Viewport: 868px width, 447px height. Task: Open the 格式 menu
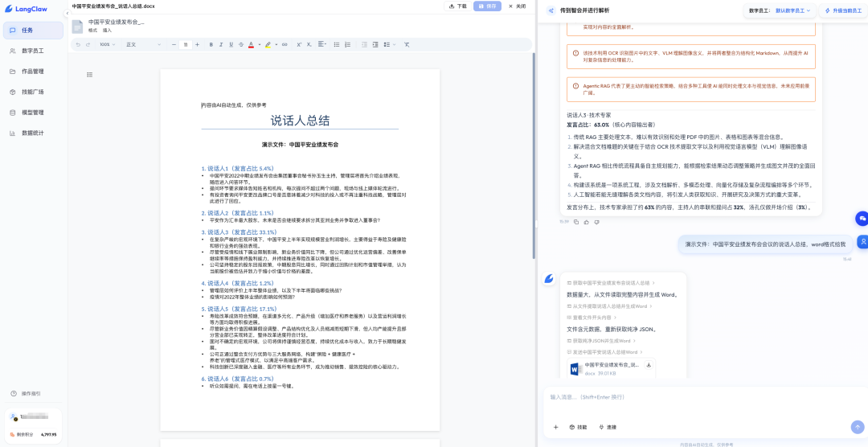pos(92,31)
